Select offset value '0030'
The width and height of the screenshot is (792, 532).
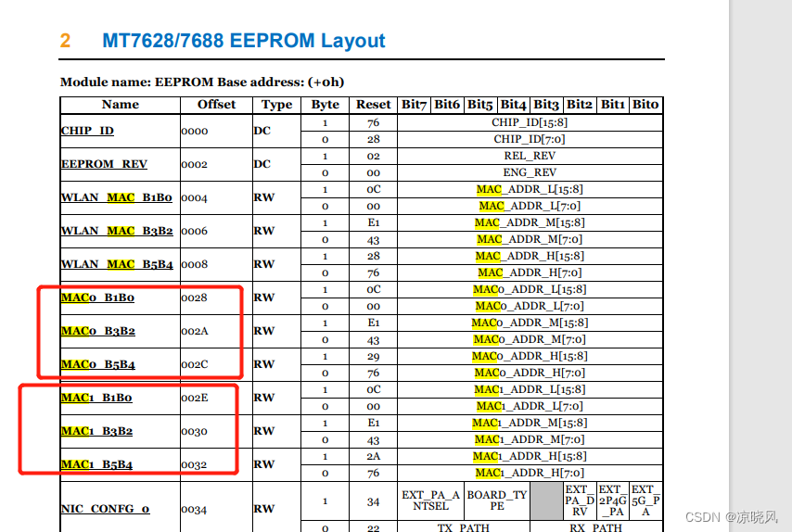(195, 431)
